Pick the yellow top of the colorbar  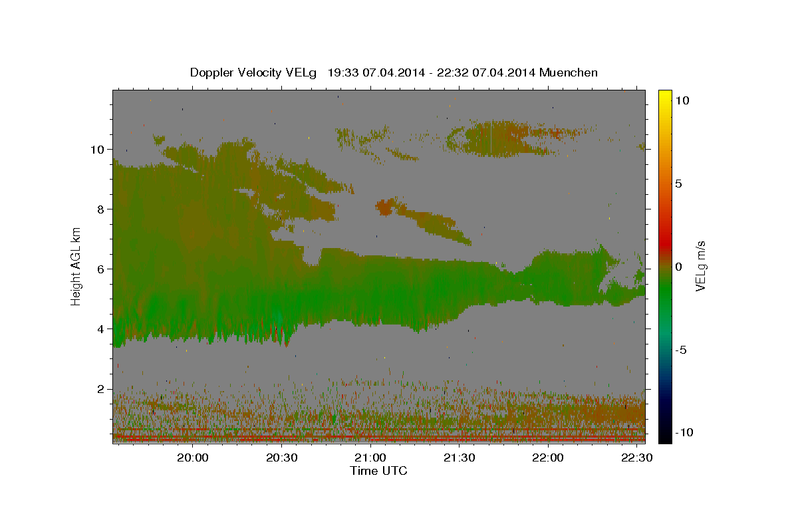(664, 96)
